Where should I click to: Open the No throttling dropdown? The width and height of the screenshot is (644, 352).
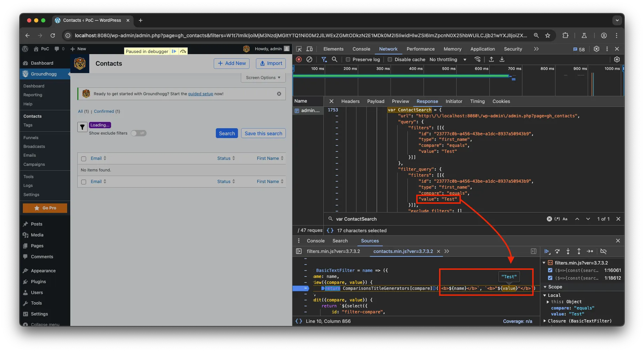[x=448, y=59]
